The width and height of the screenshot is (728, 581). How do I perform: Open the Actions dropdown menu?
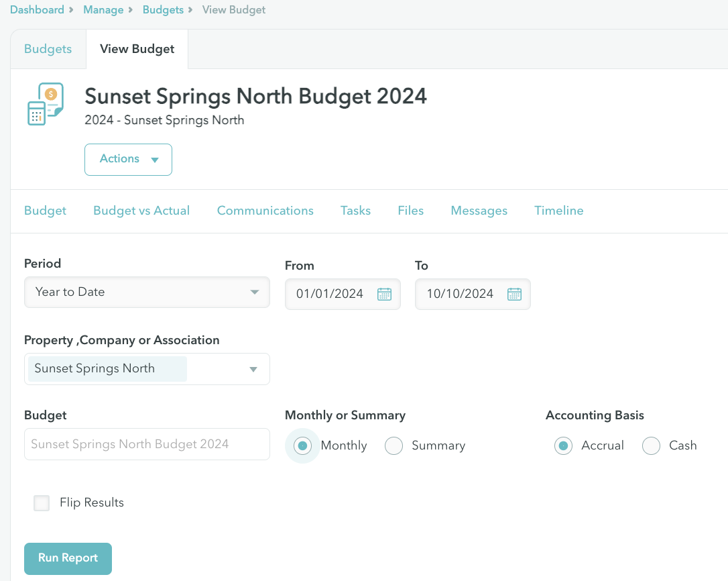pos(128,159)
